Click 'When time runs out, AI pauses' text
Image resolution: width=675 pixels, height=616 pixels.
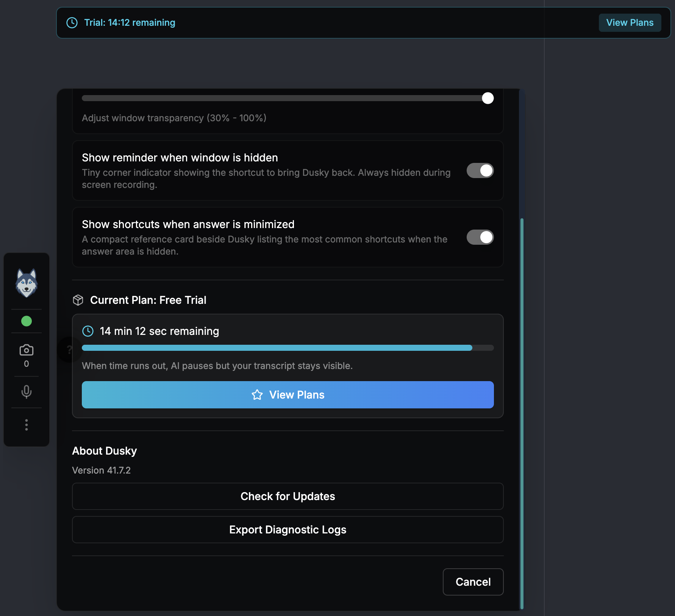(x=217, y=366)
